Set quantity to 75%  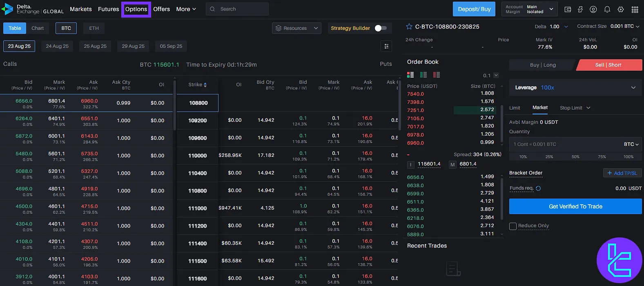pyautogui.click(x=602, y=156)
